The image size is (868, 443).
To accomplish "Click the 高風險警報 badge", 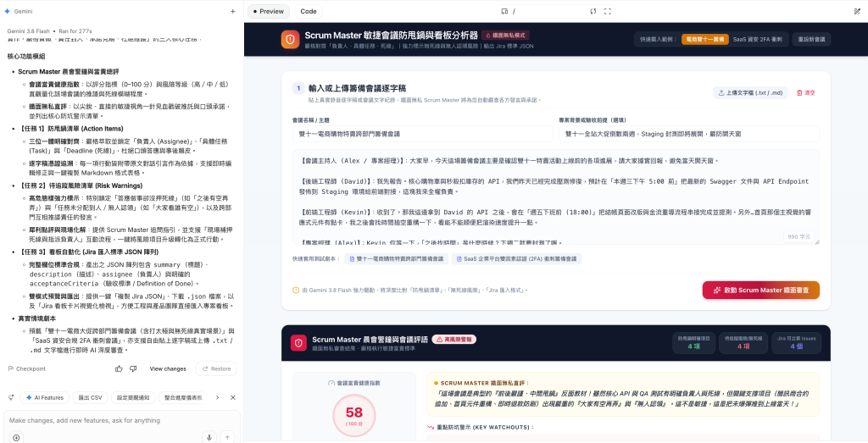I will (454, 339).
